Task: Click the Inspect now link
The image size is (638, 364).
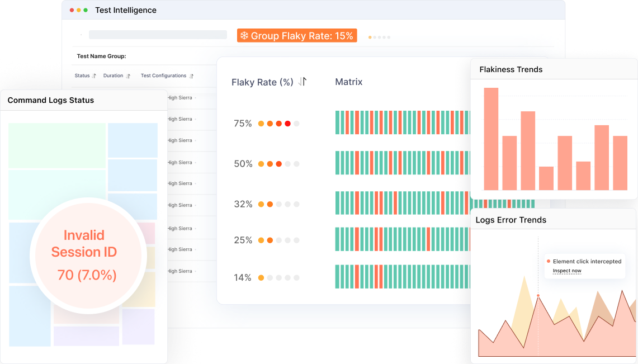Action: tap(567, 271)
